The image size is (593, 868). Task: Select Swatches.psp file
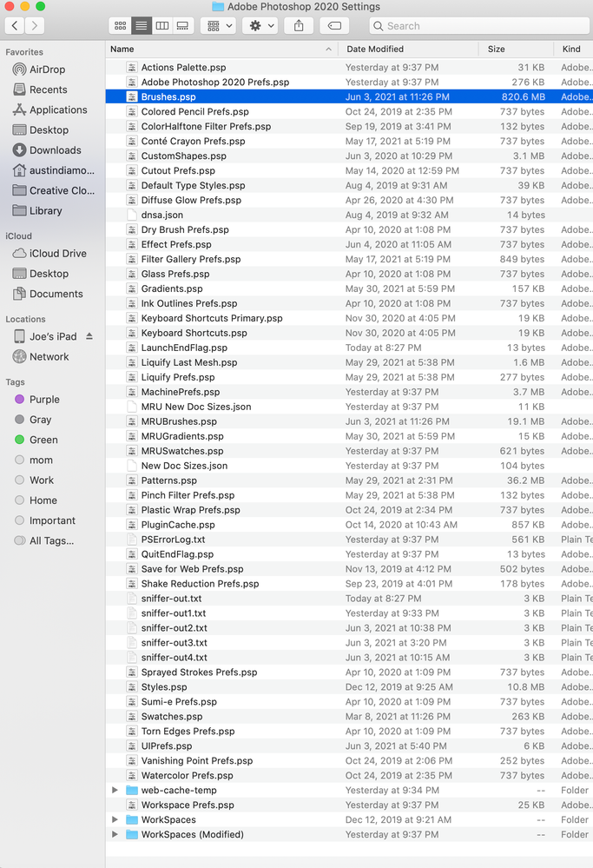click(349, 717)
